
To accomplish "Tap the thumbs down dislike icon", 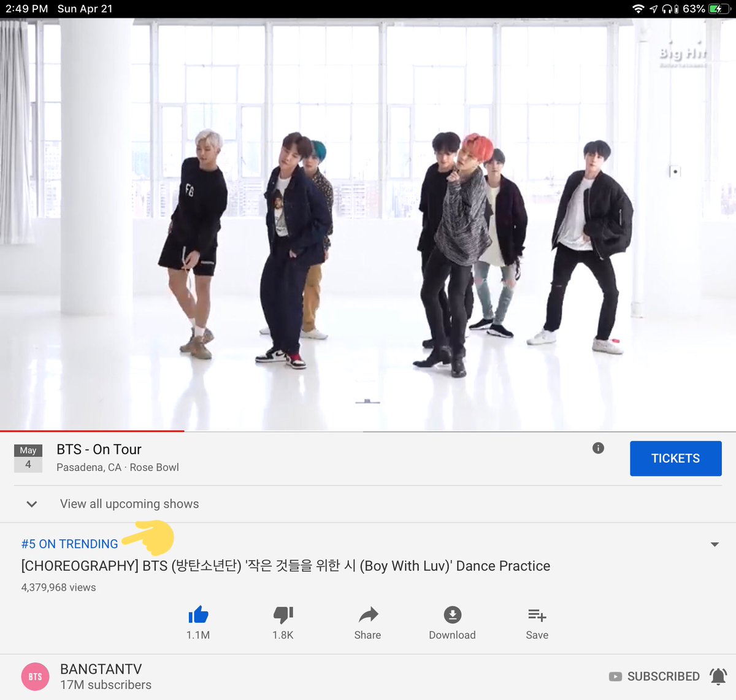I will (283, 615).
